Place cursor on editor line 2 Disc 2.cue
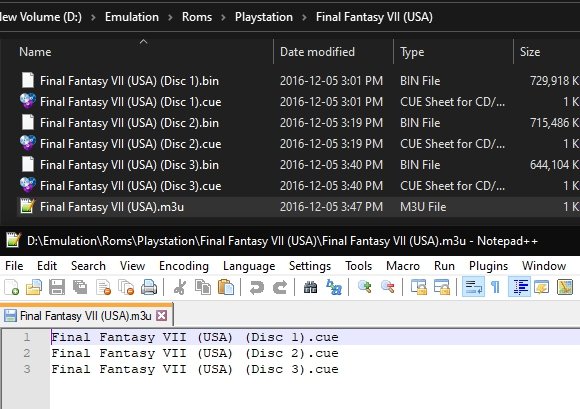 [x=195, y=353]
